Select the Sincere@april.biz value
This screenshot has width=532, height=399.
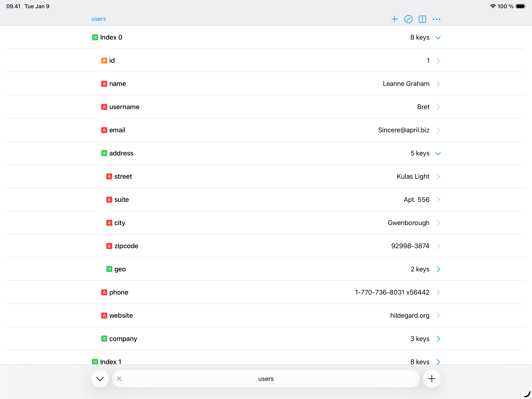pyautogui.click(x=403, y=130)
